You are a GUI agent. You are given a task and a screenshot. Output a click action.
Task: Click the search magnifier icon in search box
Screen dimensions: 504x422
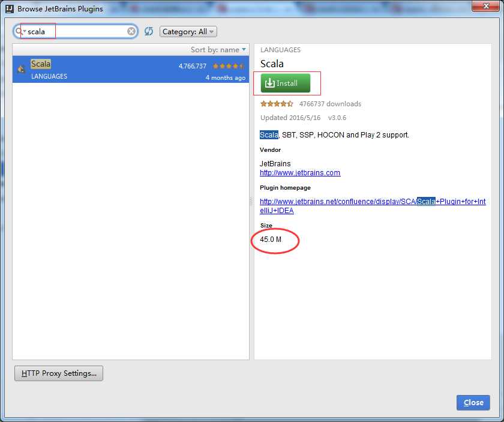(x=20, y=31)
